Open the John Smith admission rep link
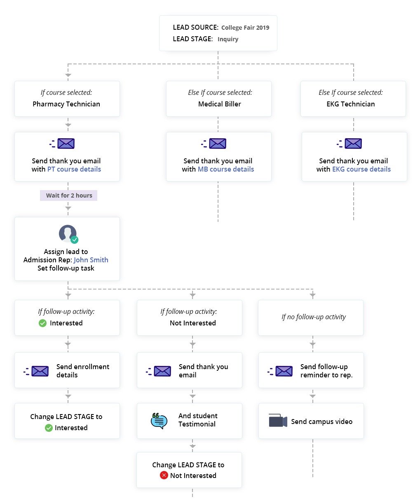This screenshot has height=504, width=420. tap(91, 260)
